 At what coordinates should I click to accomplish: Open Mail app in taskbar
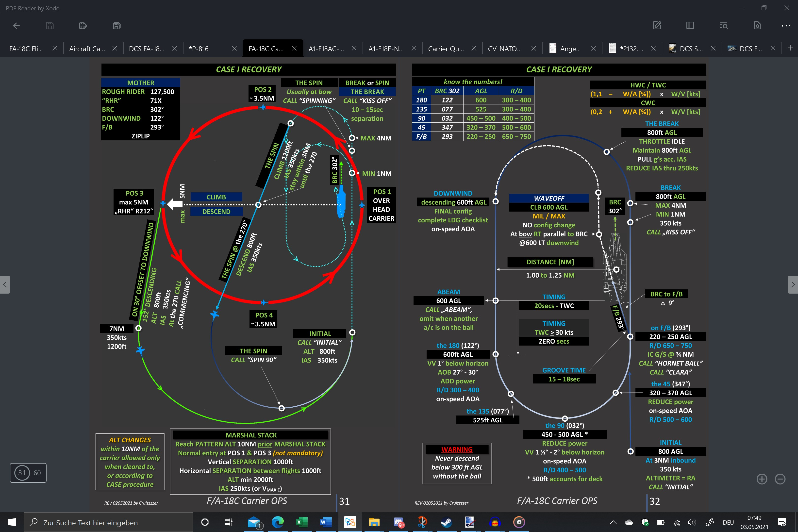pyautogui.click(x=254, y=522)
